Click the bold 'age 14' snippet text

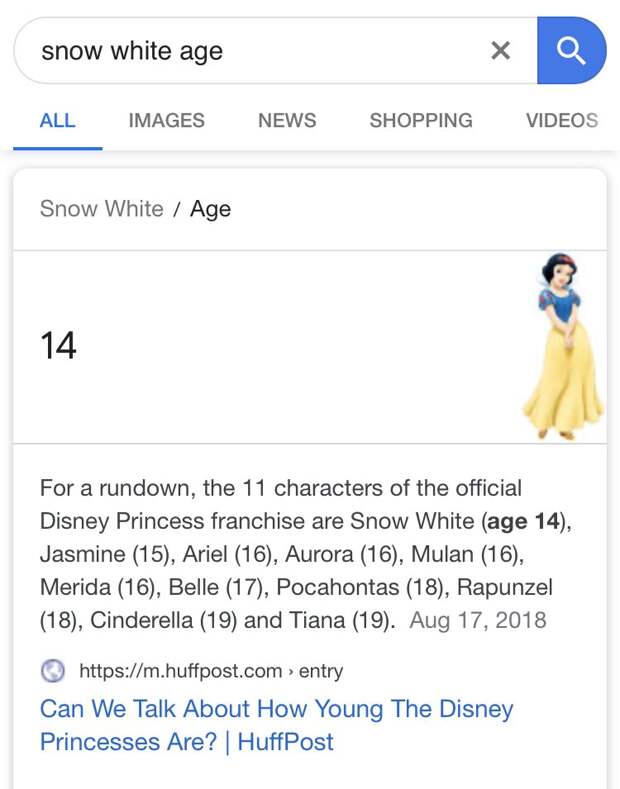pyautogui.click(x=523, y=521)
